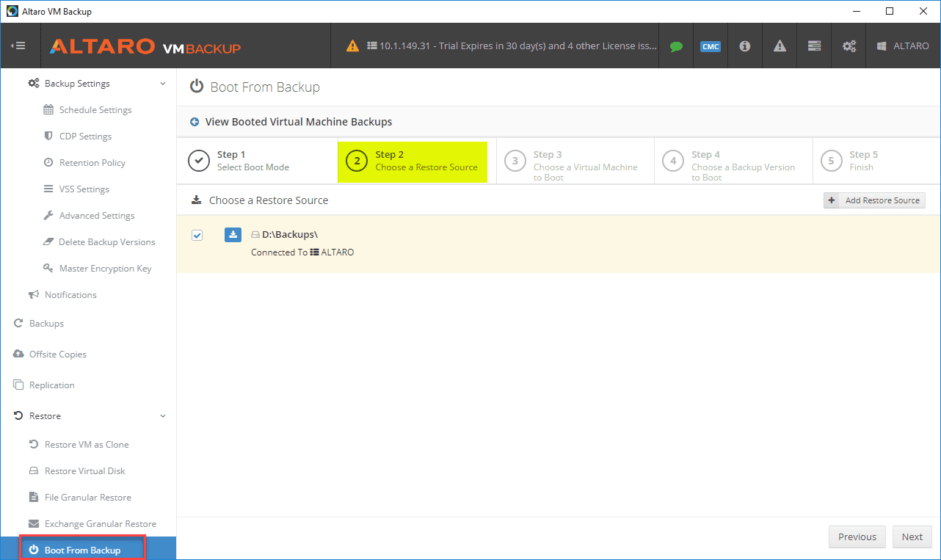The image size is (941, 560).
Task: Click the Notifications sidebar item
Action: pyautogui.click(x=70, y=294)
